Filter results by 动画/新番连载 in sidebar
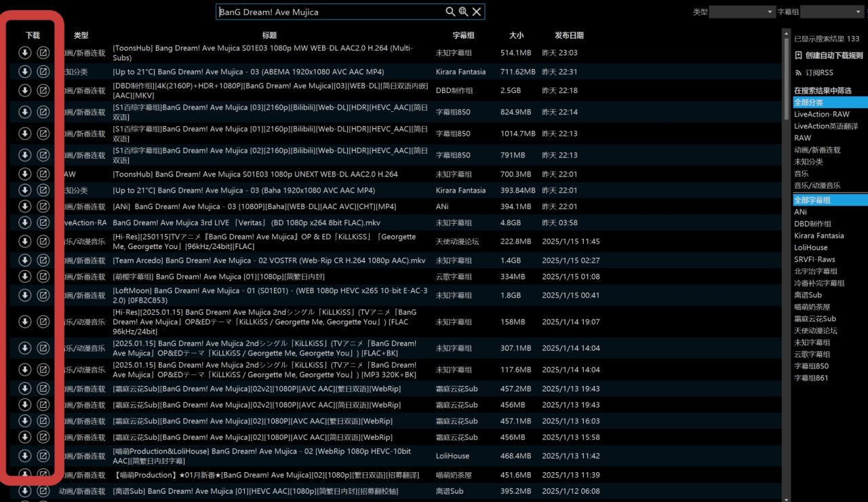Viewport: 868px width, 502px height. [817, 150]
